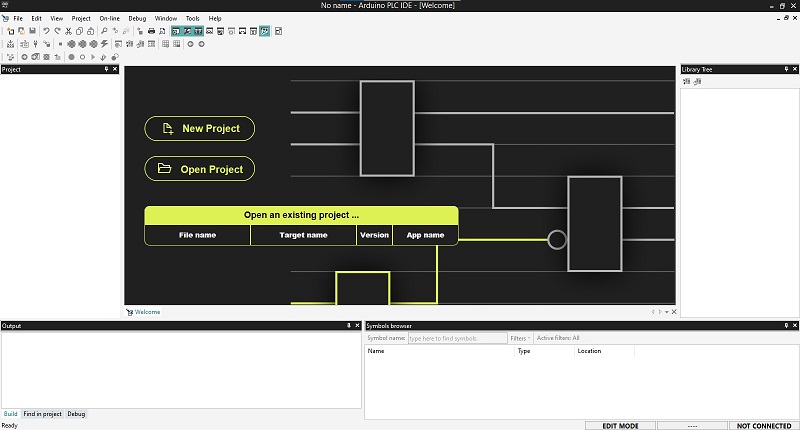Open the On-line menu
Image resolution: width=800 pixels, height=430 pixels.
click(109, 18)
